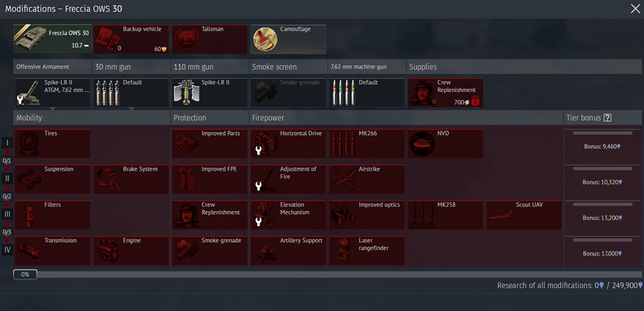Open the Talisman option

209,39
